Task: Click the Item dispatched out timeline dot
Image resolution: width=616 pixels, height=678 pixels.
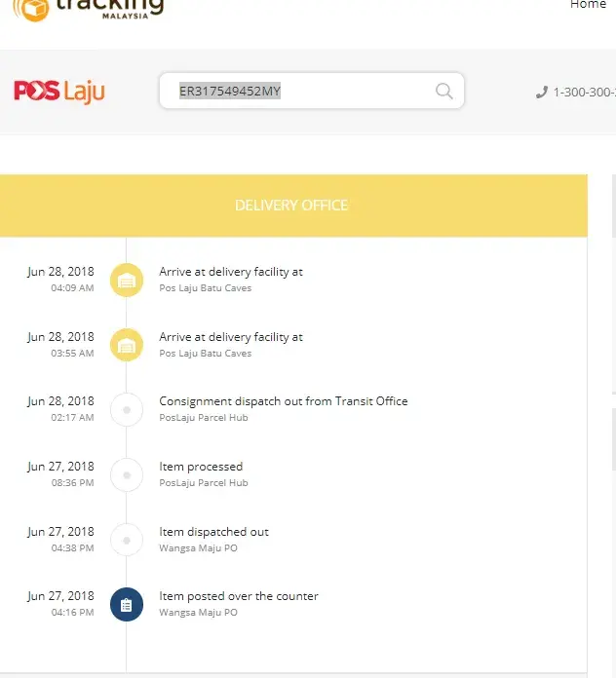Action: click(127, 540)
